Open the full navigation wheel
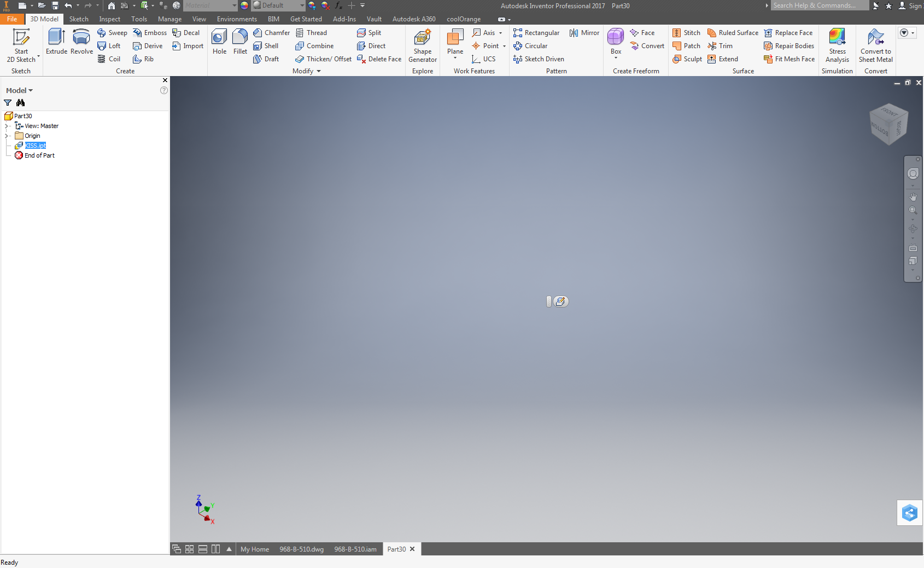Screen dimensions: 924x568 (x=913, y=174)
